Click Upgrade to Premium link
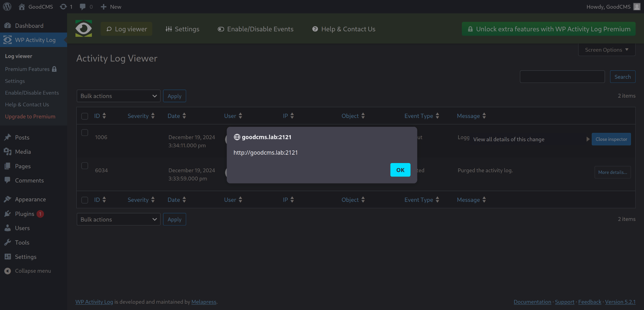Image resolution: width=644 pixels, height=310 pixels. click(30, 116)
